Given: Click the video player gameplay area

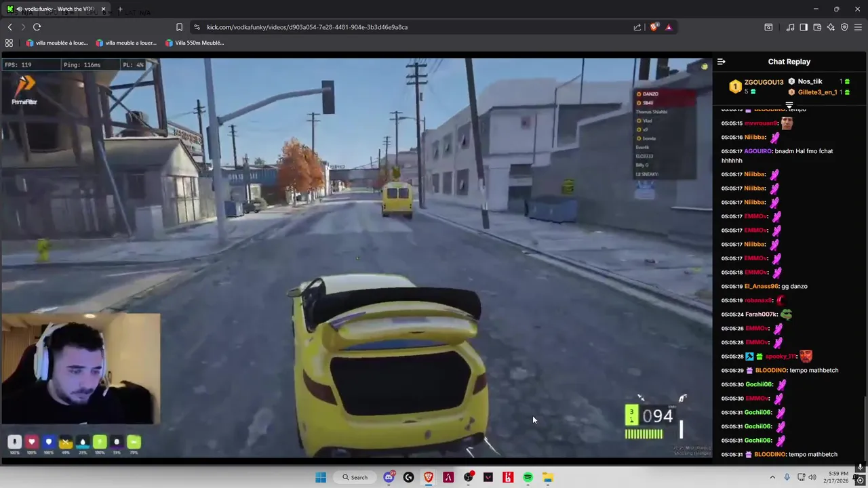Looking at the screenshot, I should [x=356, y=258].
